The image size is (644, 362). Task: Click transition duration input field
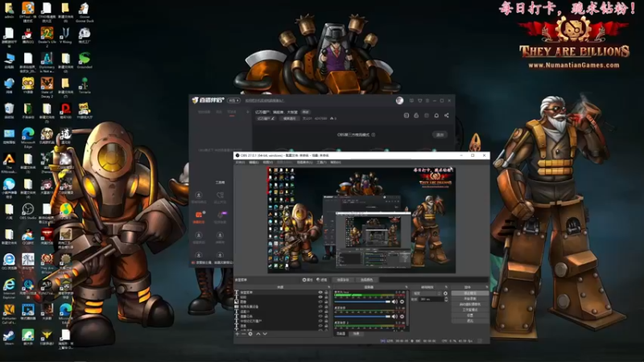pos(431,299)
